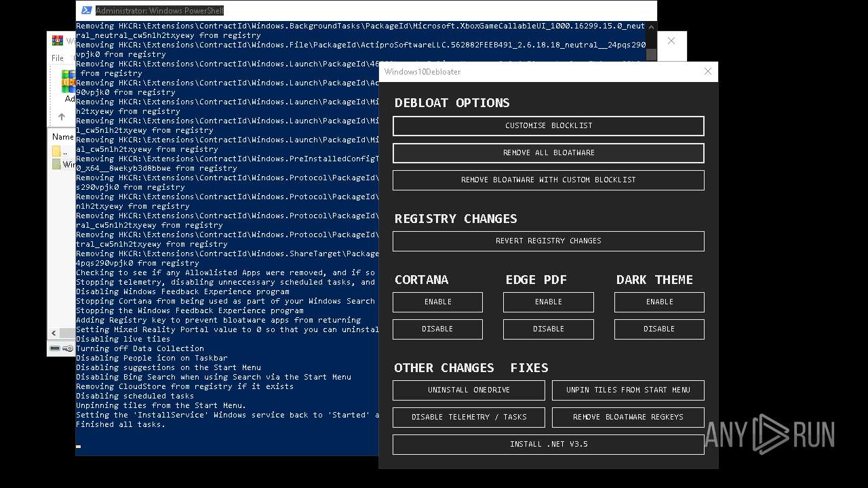This screenshot has height=488, width=868.
Task: Open File menu in WinRAR window
Action: (58, 58)
